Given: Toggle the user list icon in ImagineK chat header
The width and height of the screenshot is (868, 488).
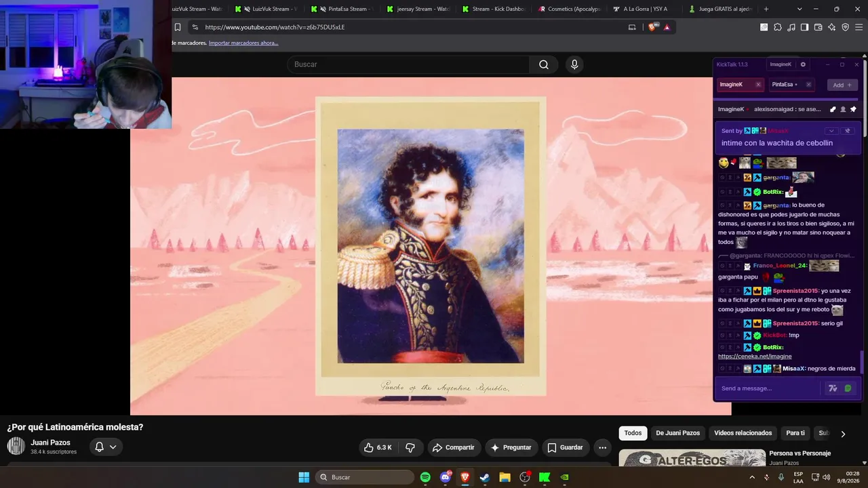Looking at the screenshot, I should [x=843, y=109].
